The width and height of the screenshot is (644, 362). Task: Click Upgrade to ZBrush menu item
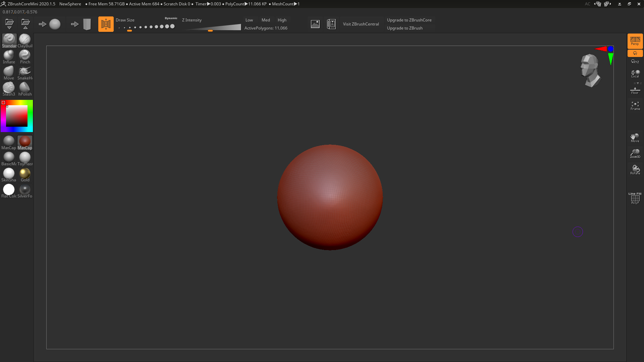[x=404, y=27]
